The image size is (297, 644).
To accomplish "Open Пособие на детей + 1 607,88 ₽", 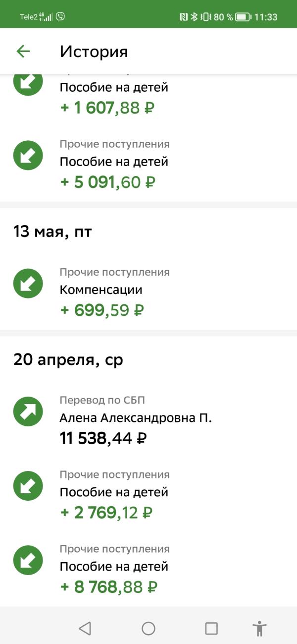I will point(148,95).
